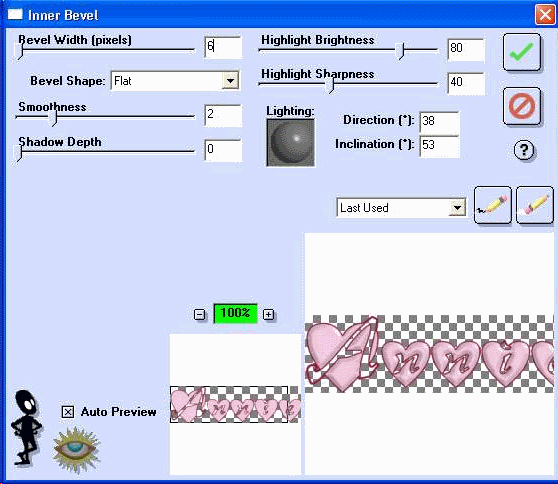Click the save preset pencil icon
The height and width of the screenshot is (484, 558).
click(493, 205)
